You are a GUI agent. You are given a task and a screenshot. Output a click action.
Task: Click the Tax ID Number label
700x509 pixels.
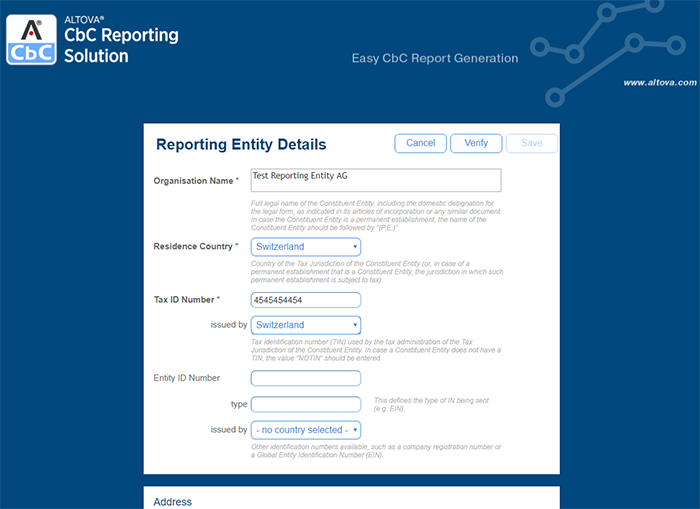[x=186, y=300]
